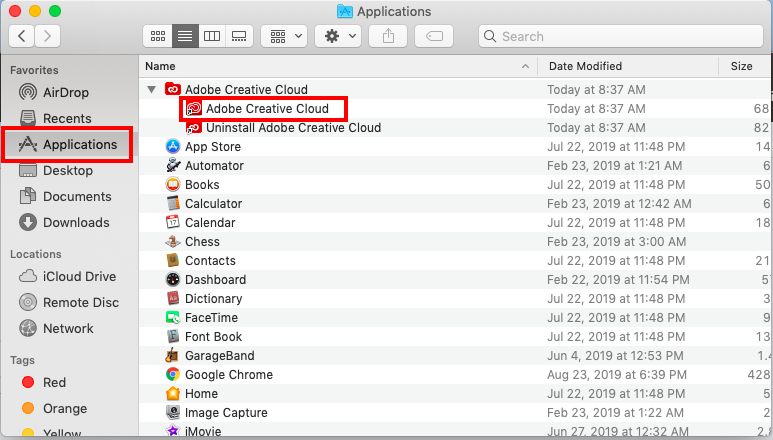Select the Calendar icon
The width and height of the screenshot is (773, 440).
coord(173,222)
